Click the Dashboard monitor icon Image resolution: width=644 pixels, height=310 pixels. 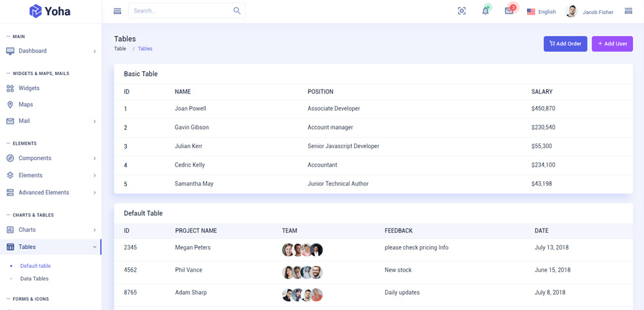click(11, 51)
